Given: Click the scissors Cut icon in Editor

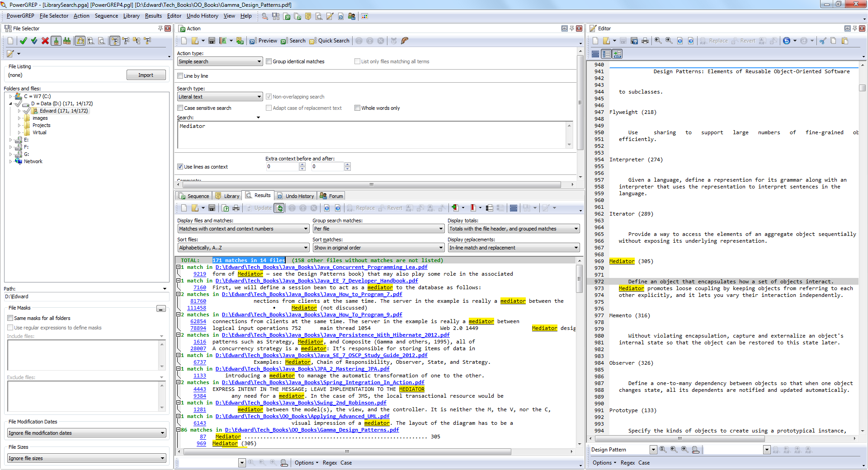Looking at the screenshot, I should [x=822, y=41].
